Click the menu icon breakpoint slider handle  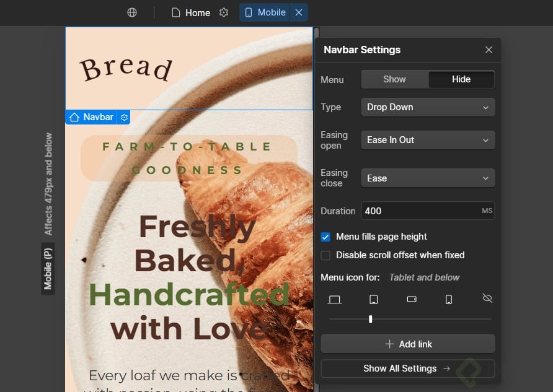370,319
